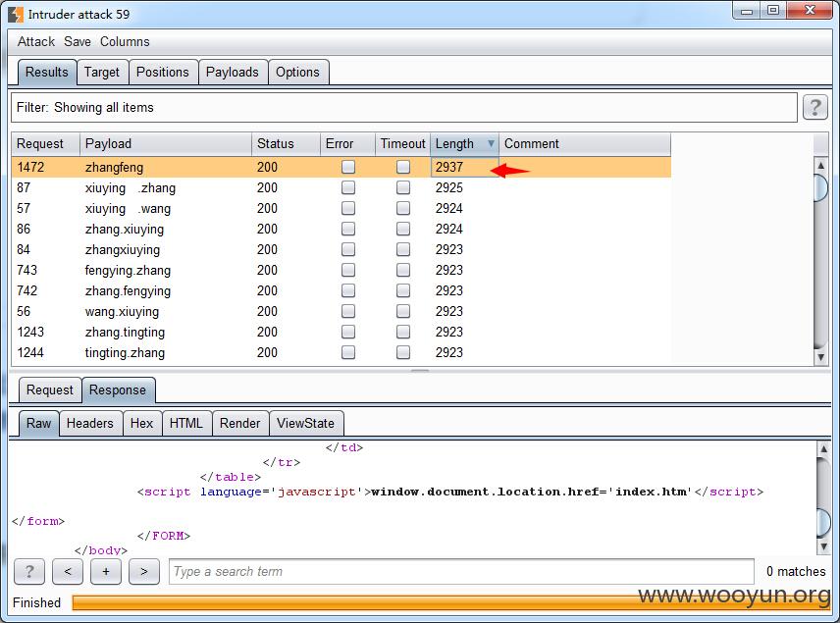
Task: Sort by the Comment column header
Action: click(585, 144)
